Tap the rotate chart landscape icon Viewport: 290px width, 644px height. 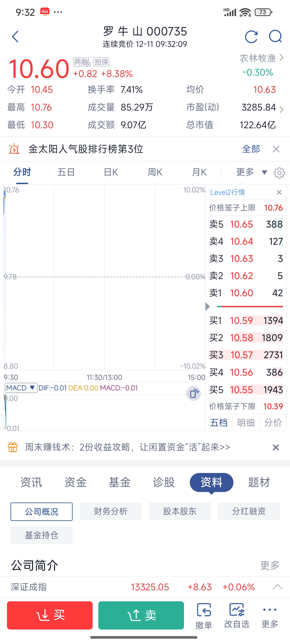click(193, 394)
